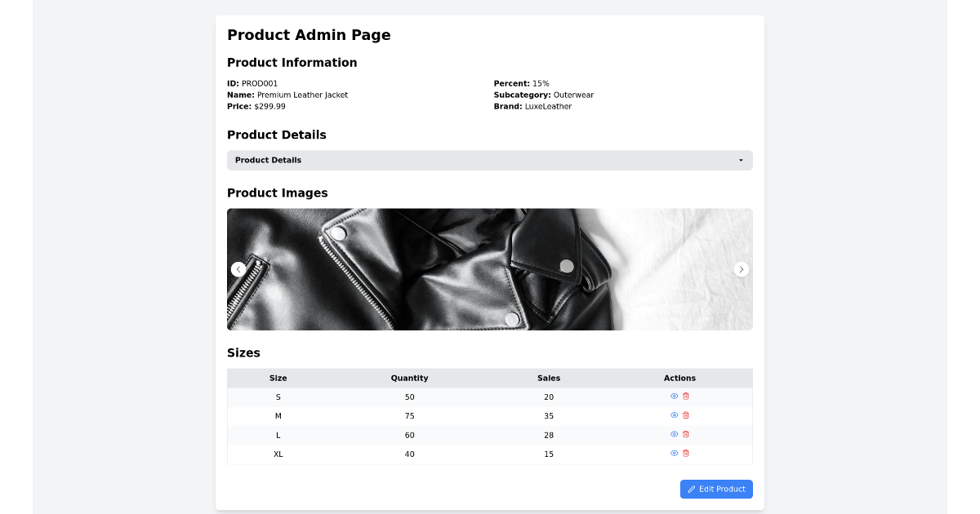Click the leather jacket carousel image
980x514 pixels.
click(x=489, y=269)
